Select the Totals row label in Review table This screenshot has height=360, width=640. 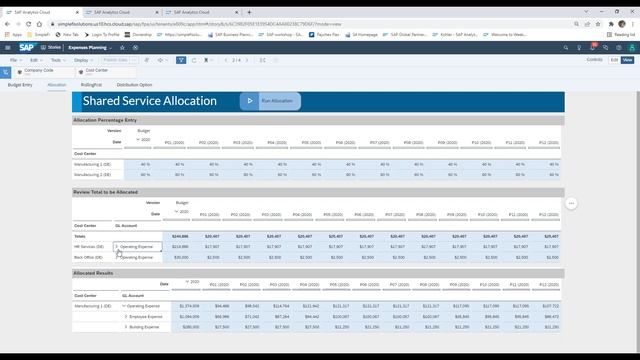[x=80, y=236]
